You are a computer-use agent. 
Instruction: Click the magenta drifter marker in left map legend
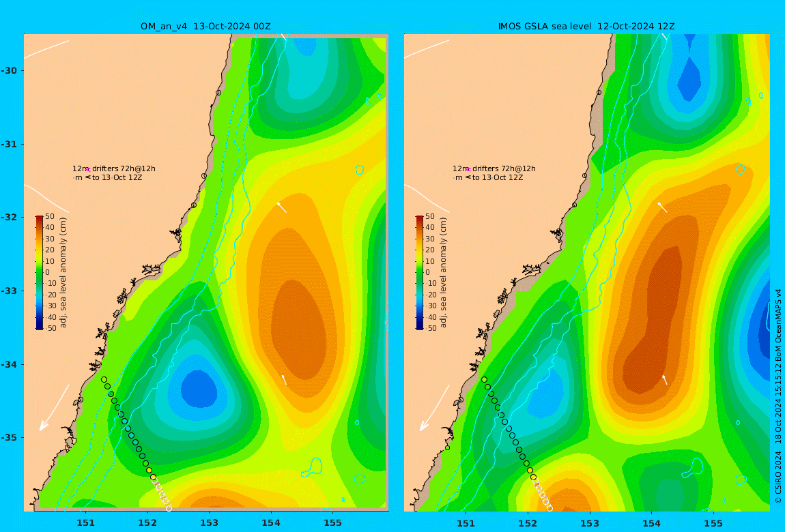point(88,170)
